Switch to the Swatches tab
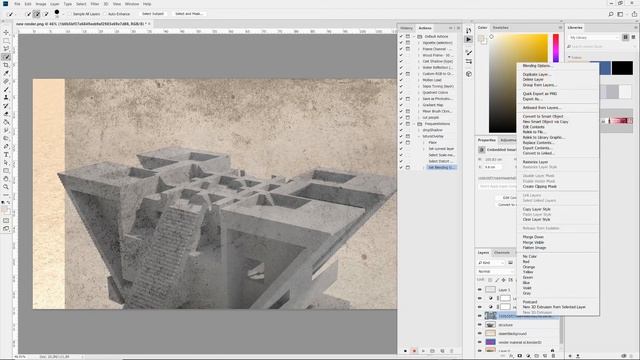Image resolution: width=640 pixels, height=360 pixels. (x=500, y=27)
